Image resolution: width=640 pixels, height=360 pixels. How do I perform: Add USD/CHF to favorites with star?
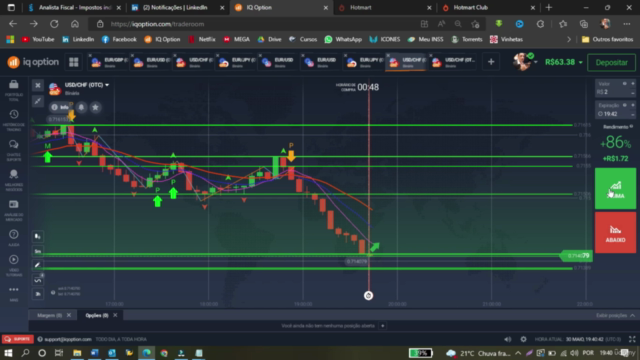95,107
